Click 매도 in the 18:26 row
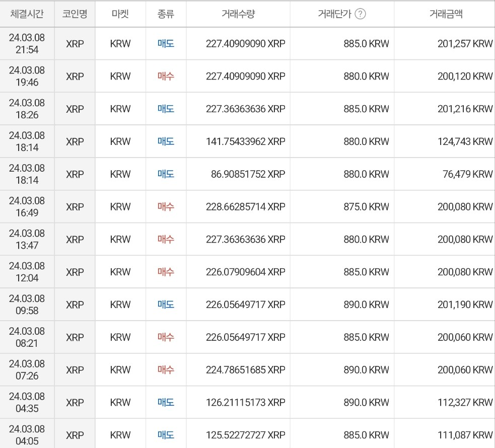Viewport: 495px width, 448px height. (x=166, y=109)
